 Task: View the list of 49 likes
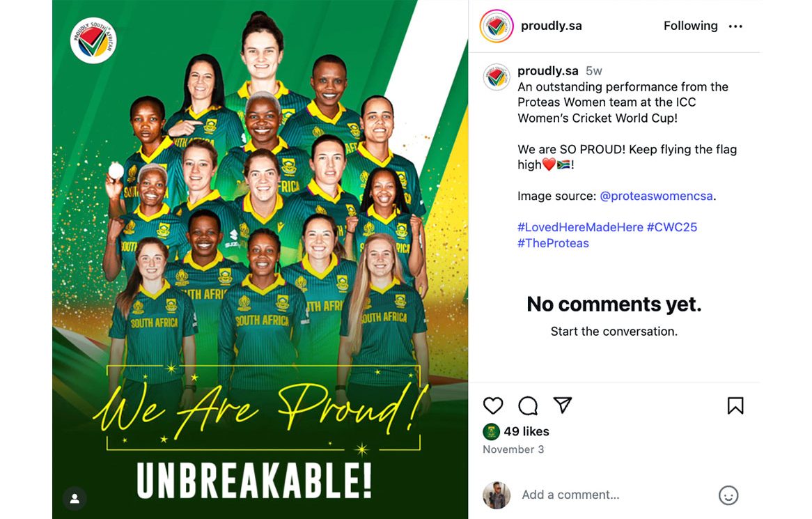pyautogui.click(x=526, y=432)
